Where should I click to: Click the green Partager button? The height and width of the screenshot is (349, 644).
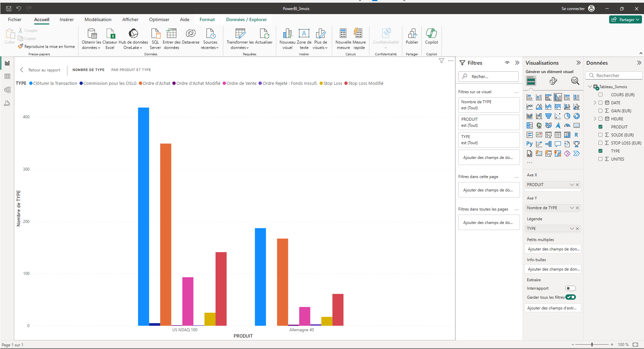click(x=625, y=19)
